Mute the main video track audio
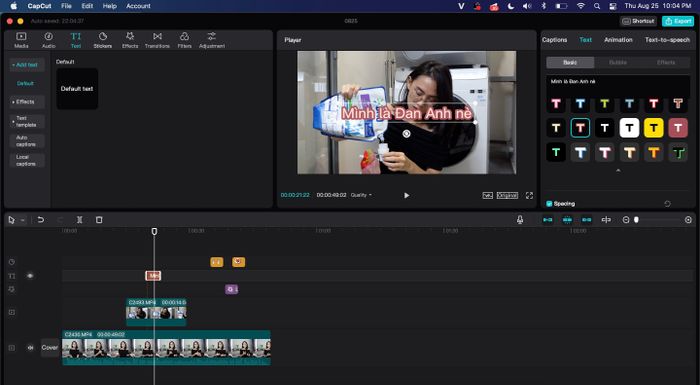The height and width of the screenshot is (385, 700). (30, 347)
